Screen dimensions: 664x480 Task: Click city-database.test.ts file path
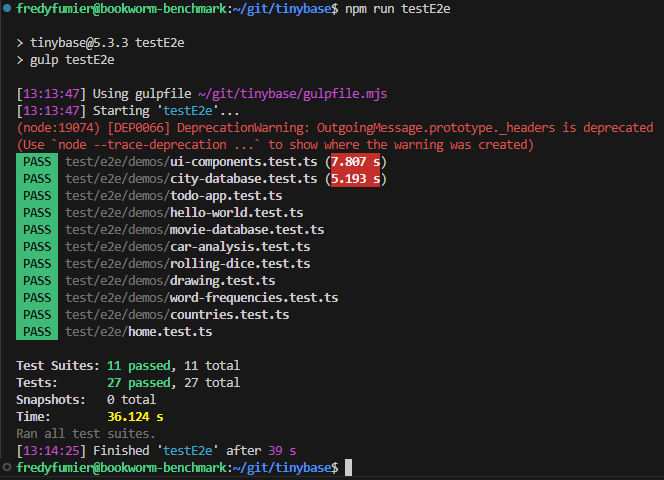click(191, 179)
